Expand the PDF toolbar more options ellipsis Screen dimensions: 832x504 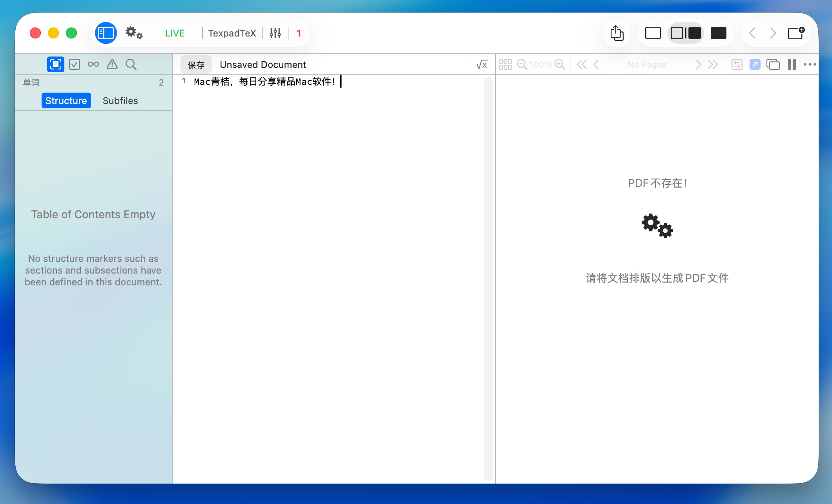point(810,65)
